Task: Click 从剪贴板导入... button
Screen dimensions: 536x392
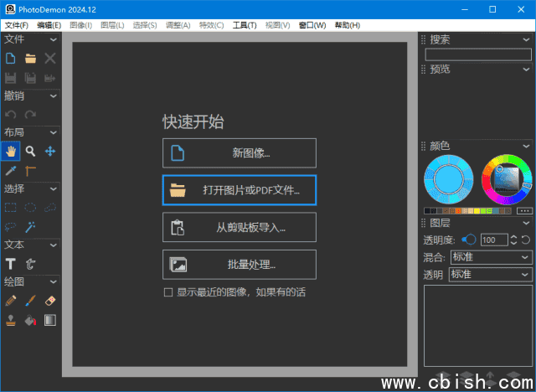Action: 240,227
